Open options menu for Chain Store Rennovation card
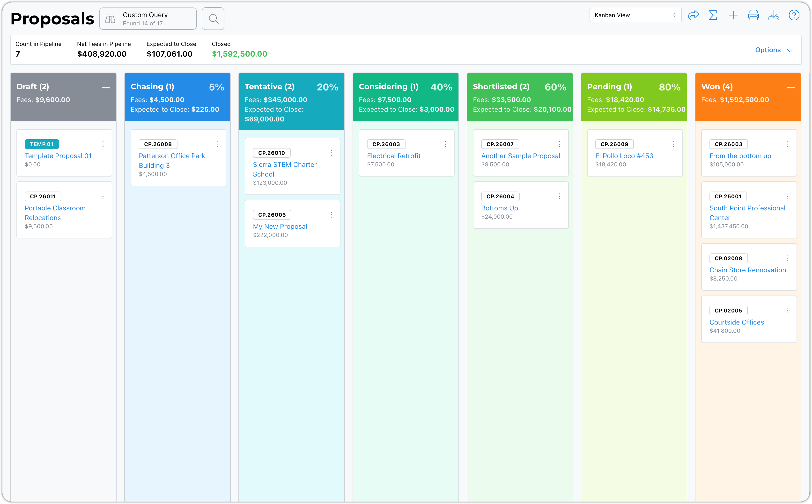812x504 pixels. tap(788, 258)
